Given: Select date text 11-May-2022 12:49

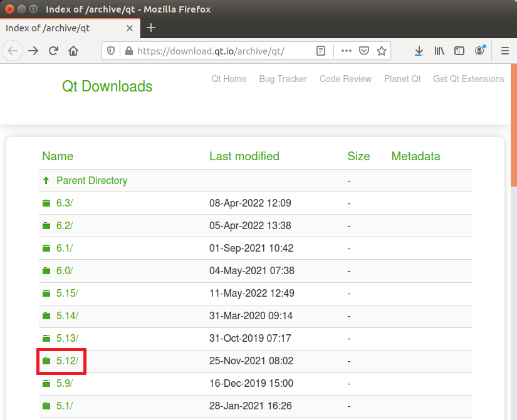Looking at the screenshot, I should [x=252, y=293].
